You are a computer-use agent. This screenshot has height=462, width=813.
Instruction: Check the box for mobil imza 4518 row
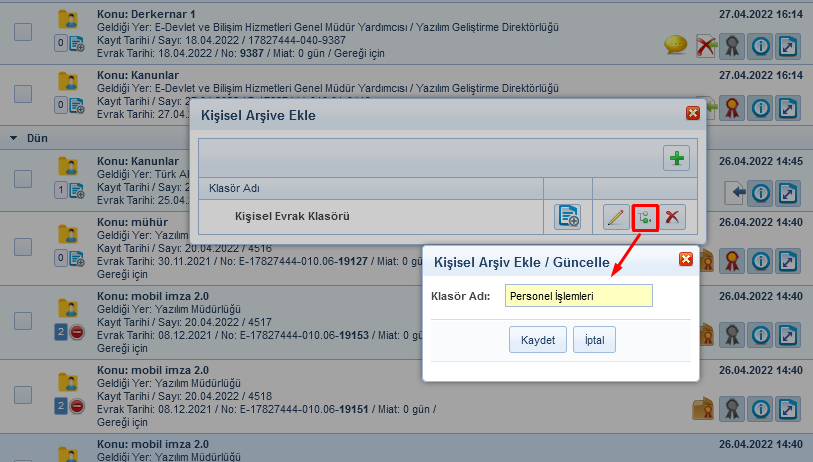coord(23,395)
